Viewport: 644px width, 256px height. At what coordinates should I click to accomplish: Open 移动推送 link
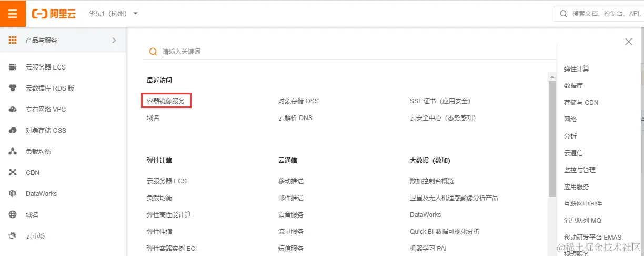(x=291, y=181)
